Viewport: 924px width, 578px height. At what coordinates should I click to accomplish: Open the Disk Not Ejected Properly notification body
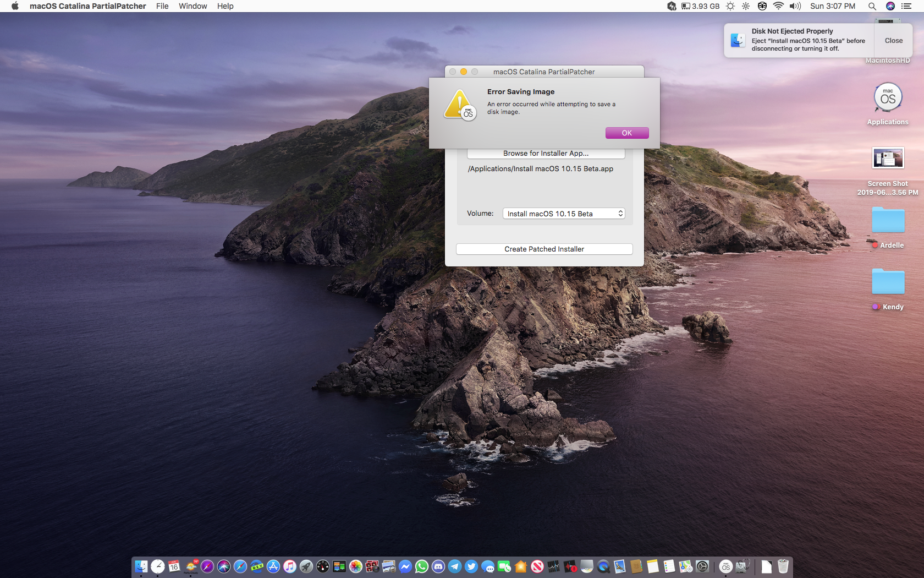tap(800, 40)
